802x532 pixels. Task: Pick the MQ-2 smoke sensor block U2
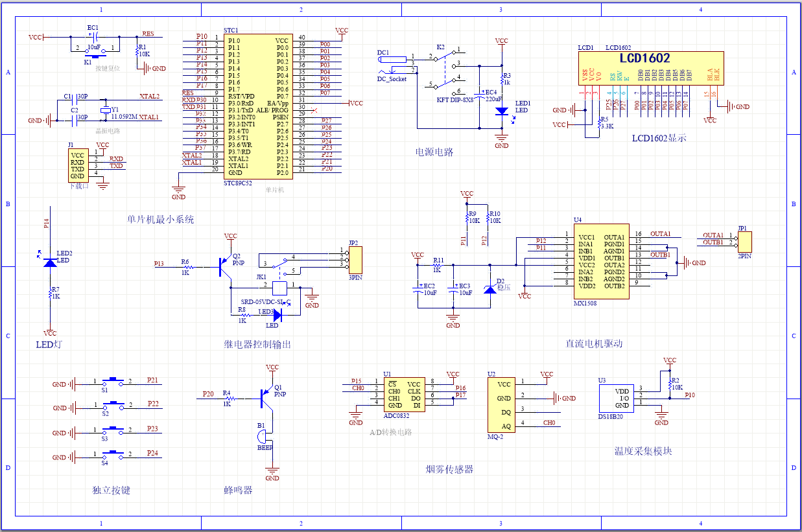(502, 405)
